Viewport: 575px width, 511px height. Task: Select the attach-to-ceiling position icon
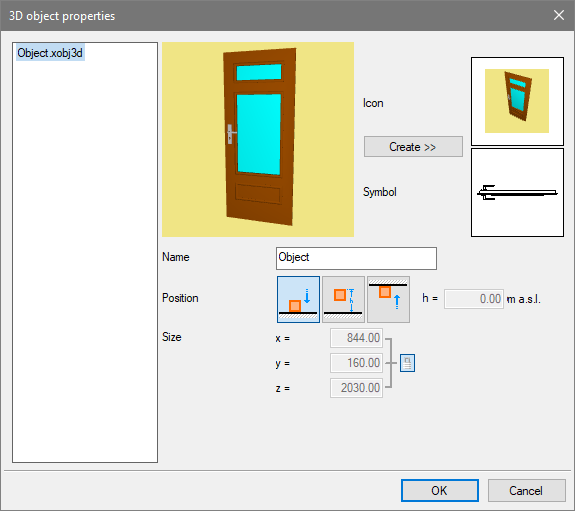[388, 299]
